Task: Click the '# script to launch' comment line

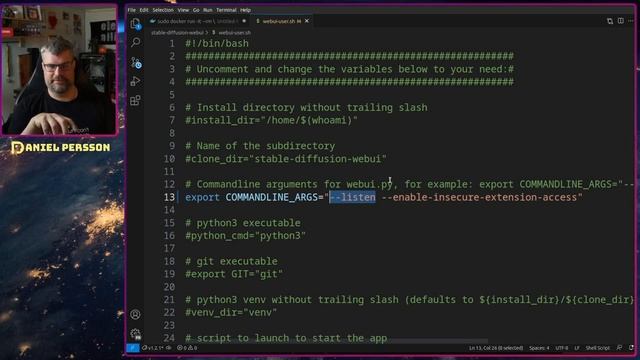Action: tap(286, 338)
